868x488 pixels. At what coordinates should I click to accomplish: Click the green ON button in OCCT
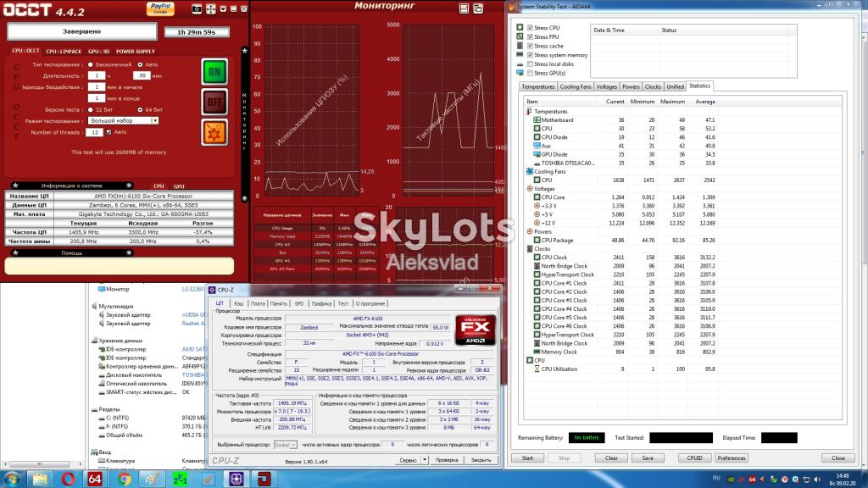[x=214, y=71]
